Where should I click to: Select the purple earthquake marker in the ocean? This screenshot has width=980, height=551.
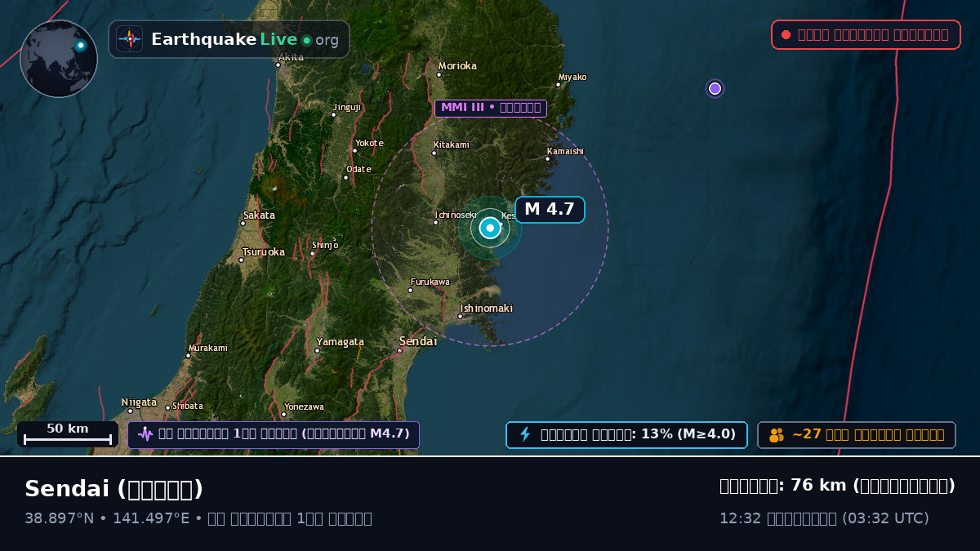(x=715, y=88)
